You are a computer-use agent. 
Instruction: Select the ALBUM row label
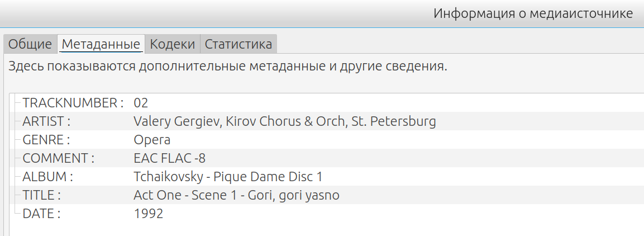(48, 177)
